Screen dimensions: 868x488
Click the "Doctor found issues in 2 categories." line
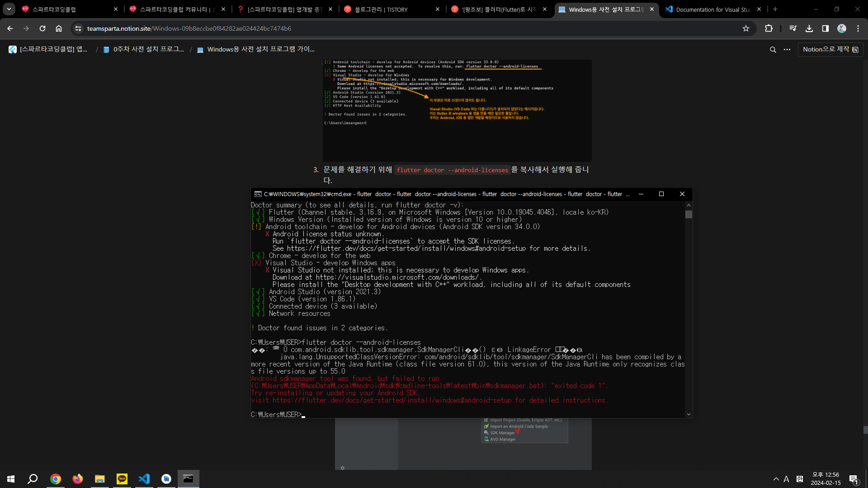(319, 328)
